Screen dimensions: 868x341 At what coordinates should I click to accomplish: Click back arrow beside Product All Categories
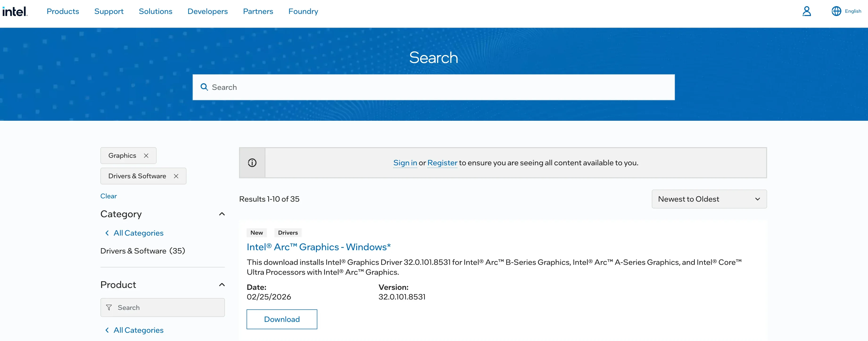[x=107, y=330]
